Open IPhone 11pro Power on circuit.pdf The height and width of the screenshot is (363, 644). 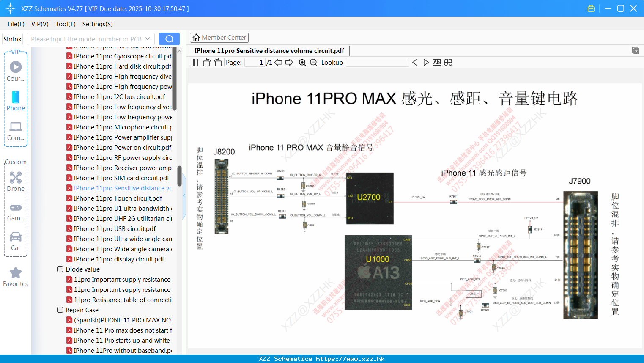(x=119, y=147)
